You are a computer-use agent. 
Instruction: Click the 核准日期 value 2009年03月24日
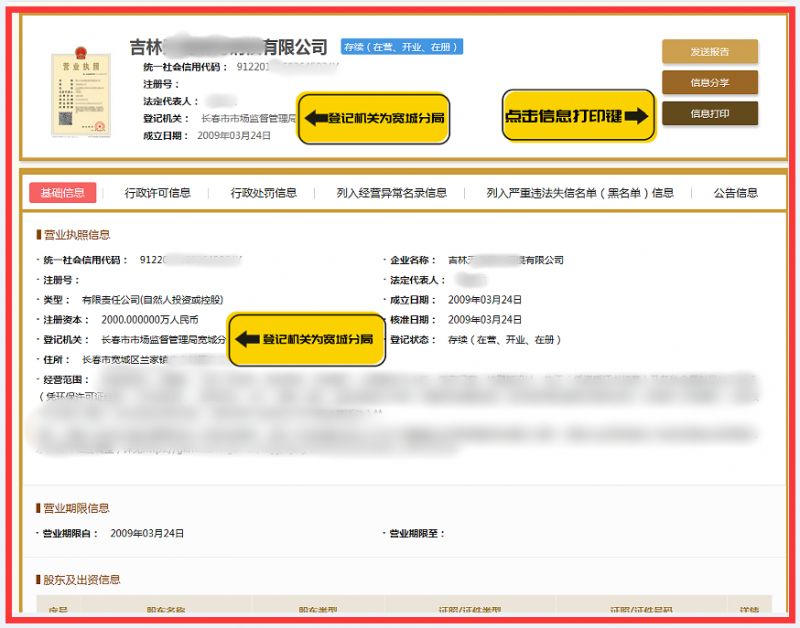coord(485,320)
